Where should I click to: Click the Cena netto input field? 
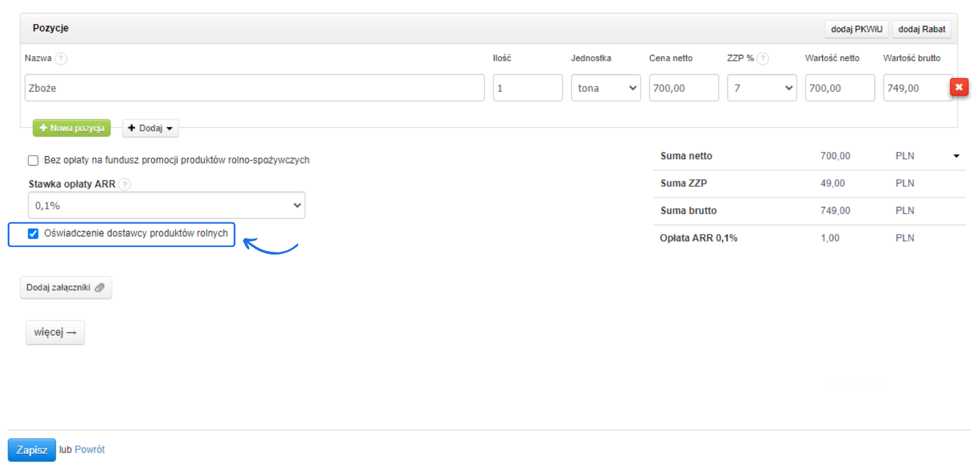(684, 88)
